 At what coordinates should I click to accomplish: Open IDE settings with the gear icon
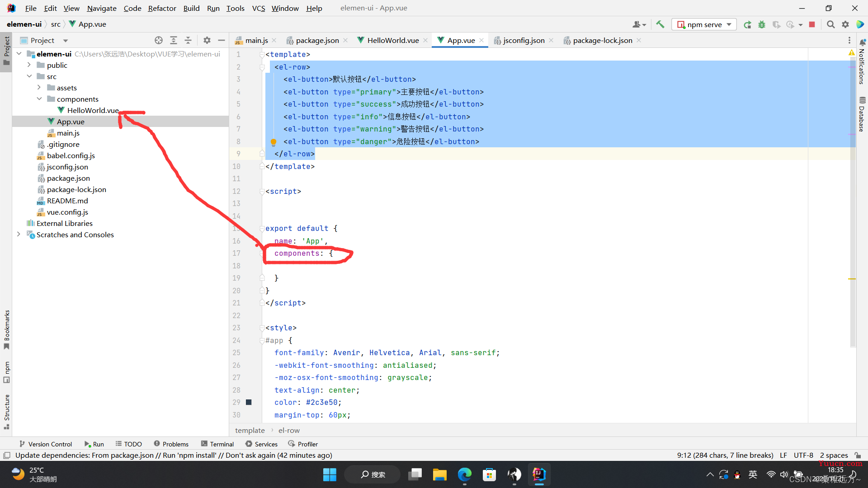point(845,24)
